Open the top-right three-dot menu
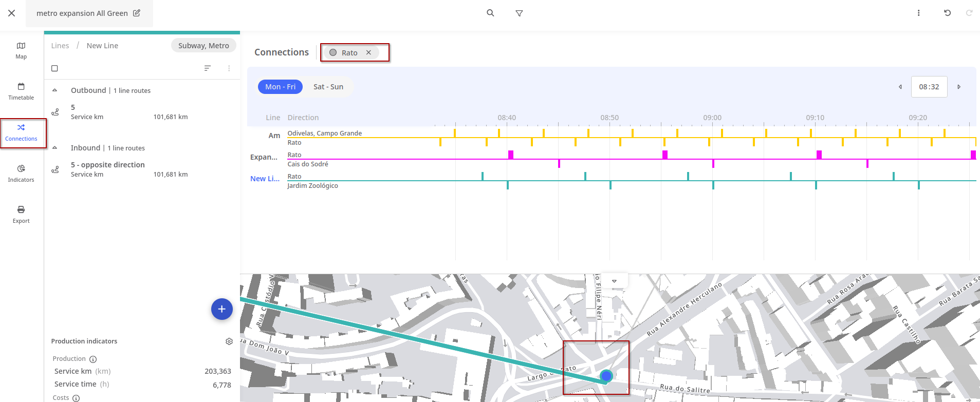This screenshot has width=980, height=402. 918,13
